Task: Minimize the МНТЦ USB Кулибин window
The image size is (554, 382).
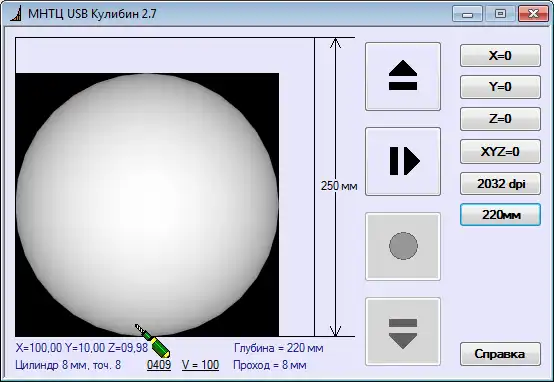Action: point(467,14)
